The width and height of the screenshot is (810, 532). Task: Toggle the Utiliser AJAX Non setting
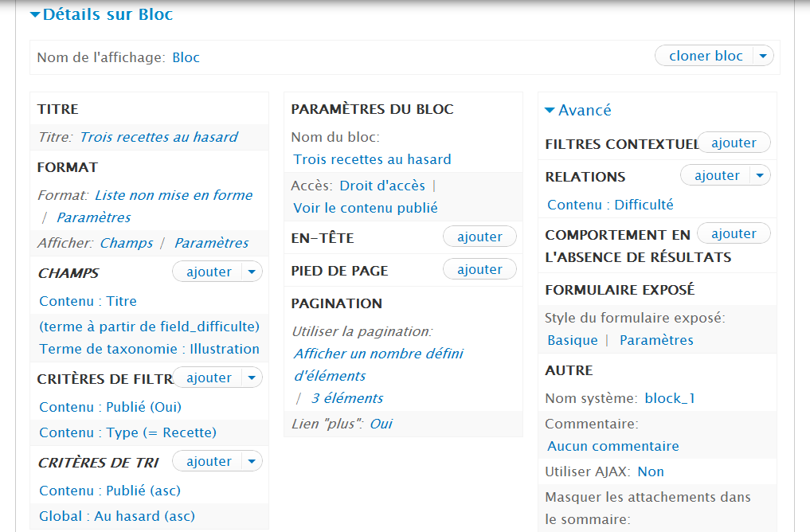click(651, 471)
